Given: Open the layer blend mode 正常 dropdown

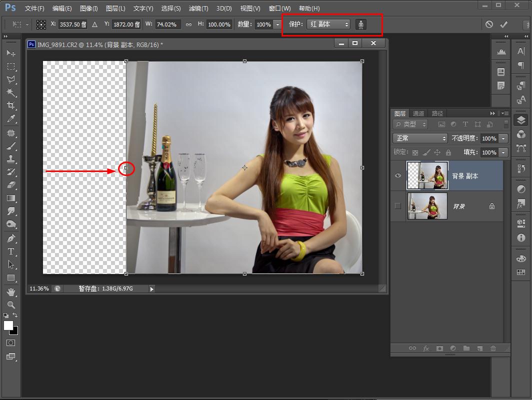Looking at the screenshot, I should 420,138.
